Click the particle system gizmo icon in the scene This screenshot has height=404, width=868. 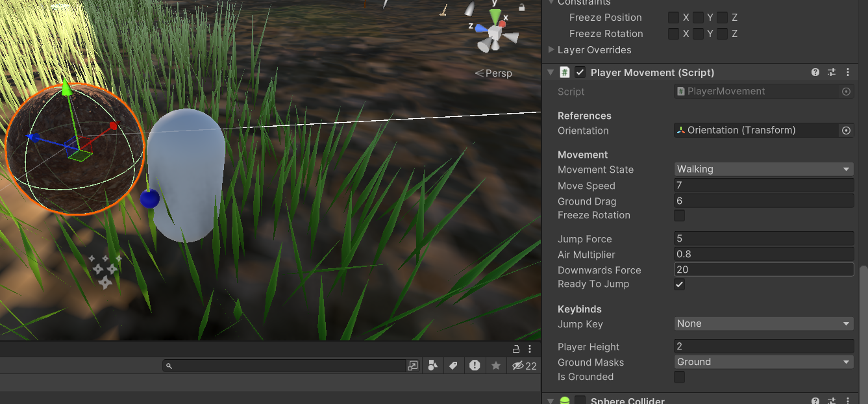(x=105, y=271)
